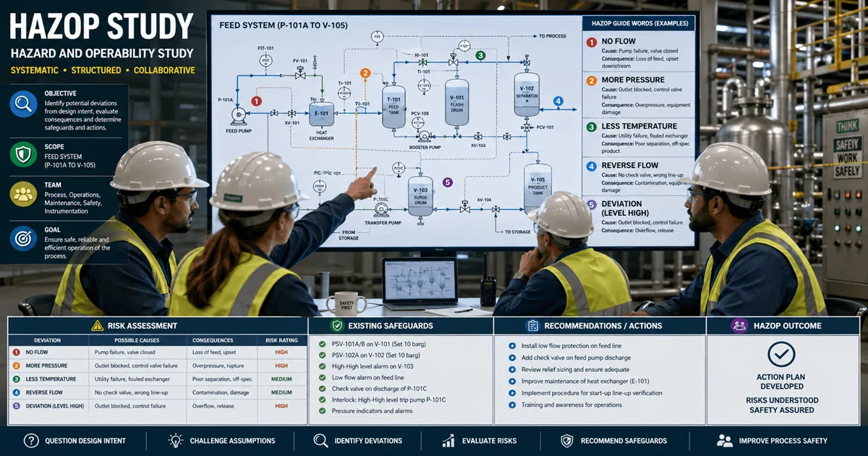Click the V-102 separator vessel
868x456 pixels.
[x=527, y=95]
